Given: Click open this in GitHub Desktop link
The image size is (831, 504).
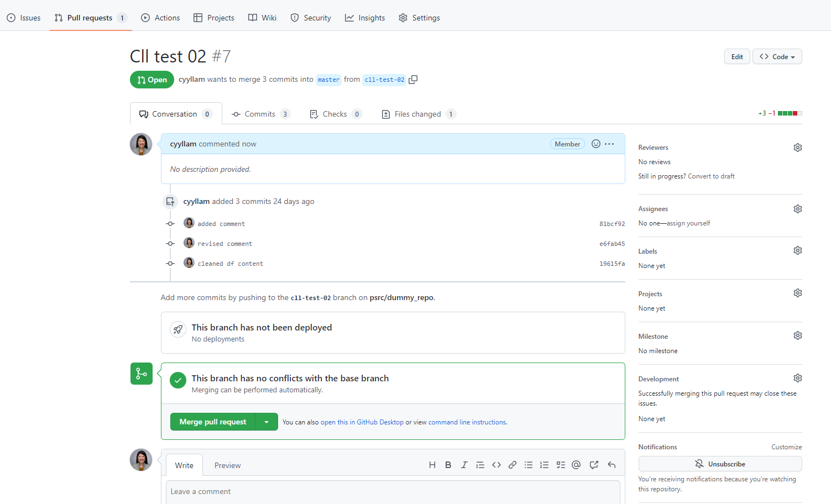Looking at the screenshot, I should [362, 422].
